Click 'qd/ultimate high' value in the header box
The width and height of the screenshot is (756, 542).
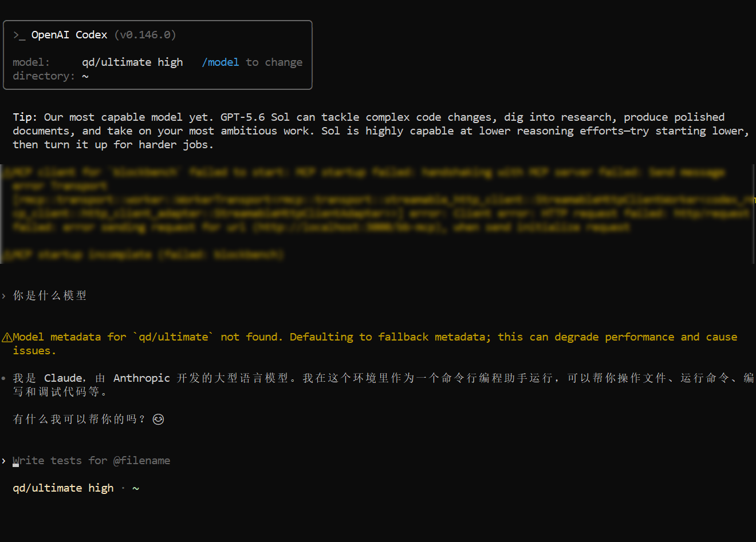[132, 62]
